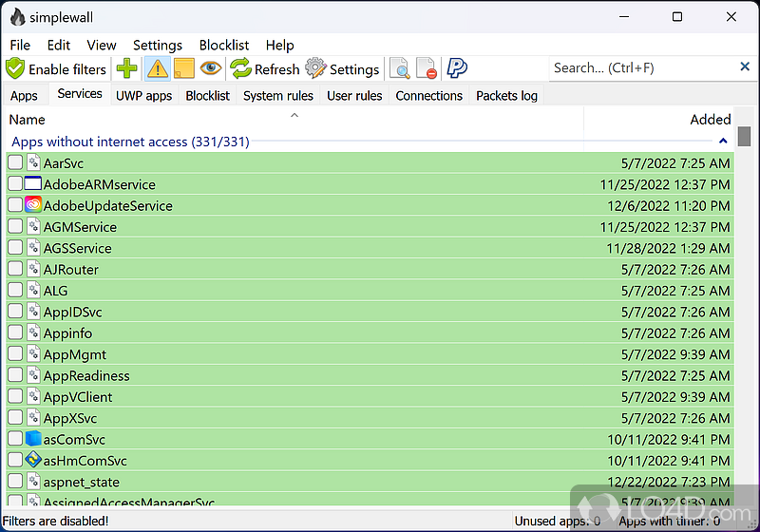The width and height of the screenshot is (760, 532).
Task: Click the Adobe Creative Cloud icon for AdobeUpdateService
Action: [33, 205]
